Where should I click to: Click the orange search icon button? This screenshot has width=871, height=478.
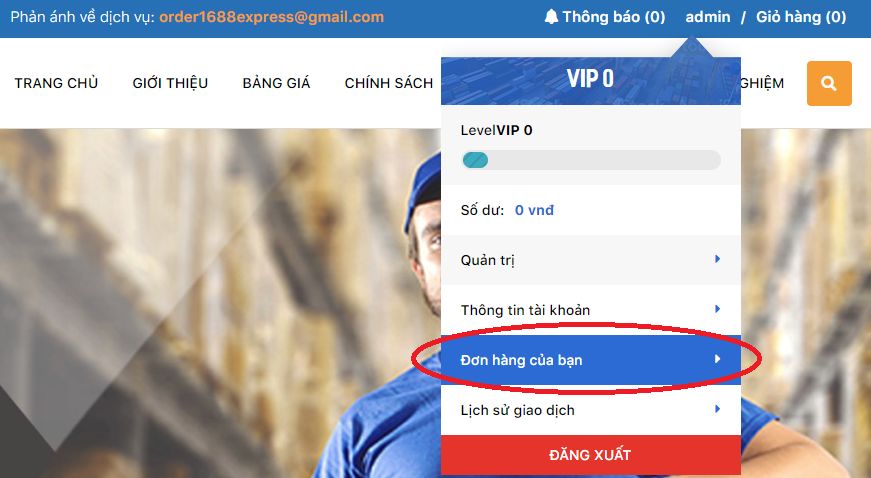click(x=829, y=83)
